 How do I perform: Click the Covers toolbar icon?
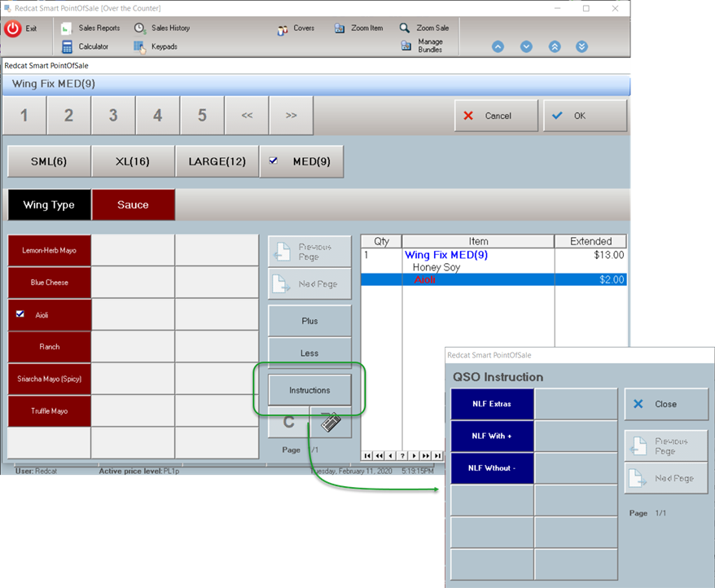[x=283, y=29]
